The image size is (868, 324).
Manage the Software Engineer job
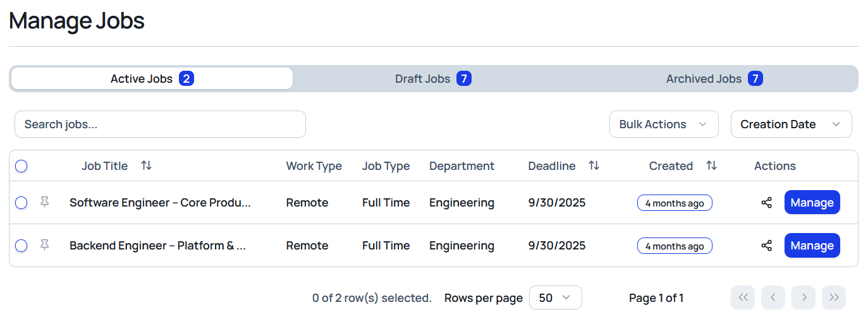tap(812, 203)
